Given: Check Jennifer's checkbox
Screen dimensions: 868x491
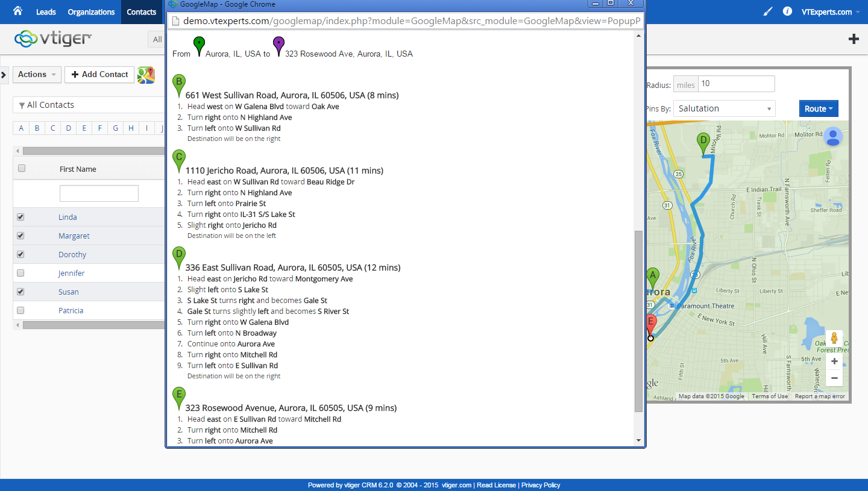Looking at the screenshot, I should coord(20,273).
